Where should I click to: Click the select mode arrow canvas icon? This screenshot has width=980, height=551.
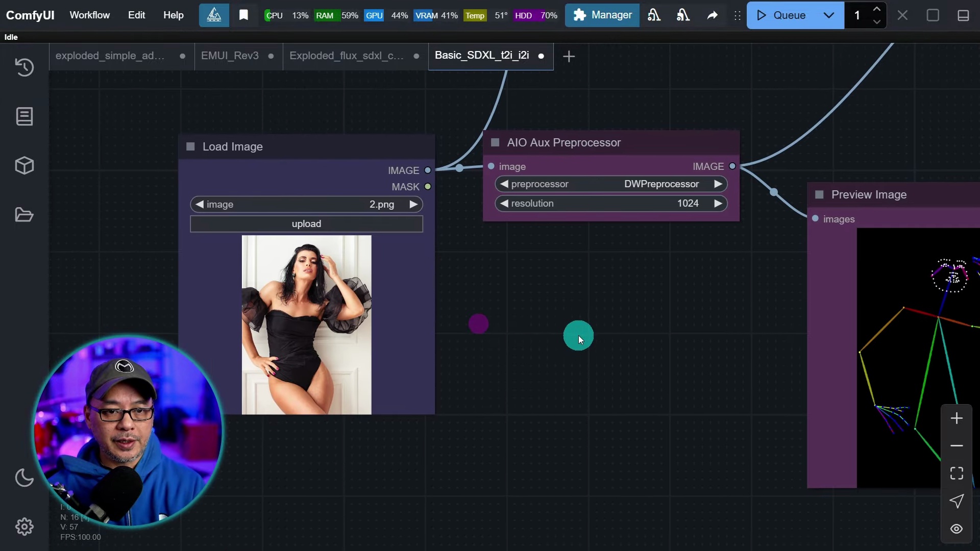click(x=957, y=501)
